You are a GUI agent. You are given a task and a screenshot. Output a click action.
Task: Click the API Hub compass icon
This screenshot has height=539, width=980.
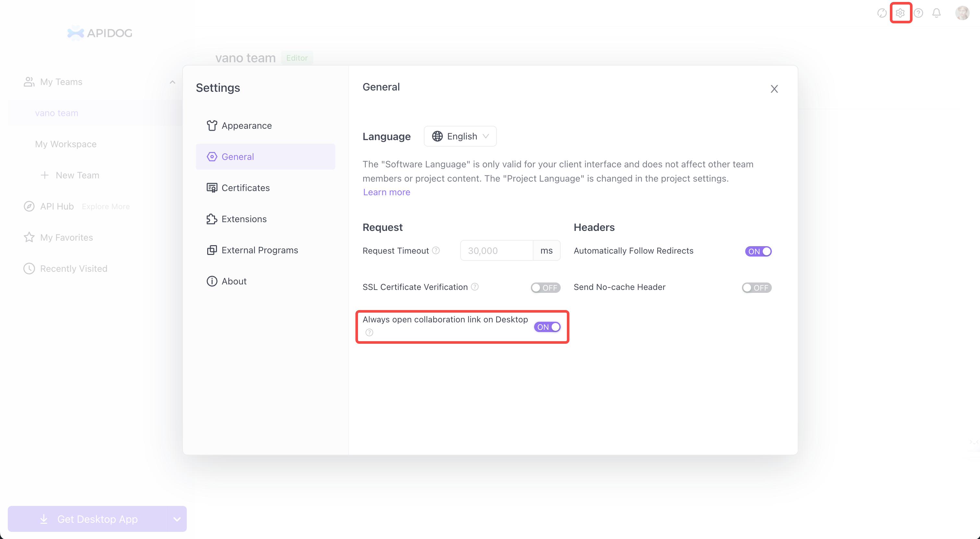pos(29,206)
